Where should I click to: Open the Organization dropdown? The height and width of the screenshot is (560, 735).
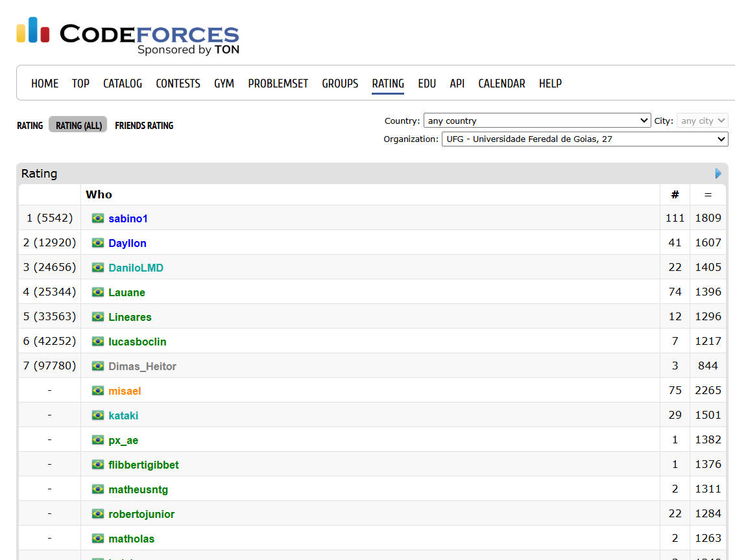584,139
